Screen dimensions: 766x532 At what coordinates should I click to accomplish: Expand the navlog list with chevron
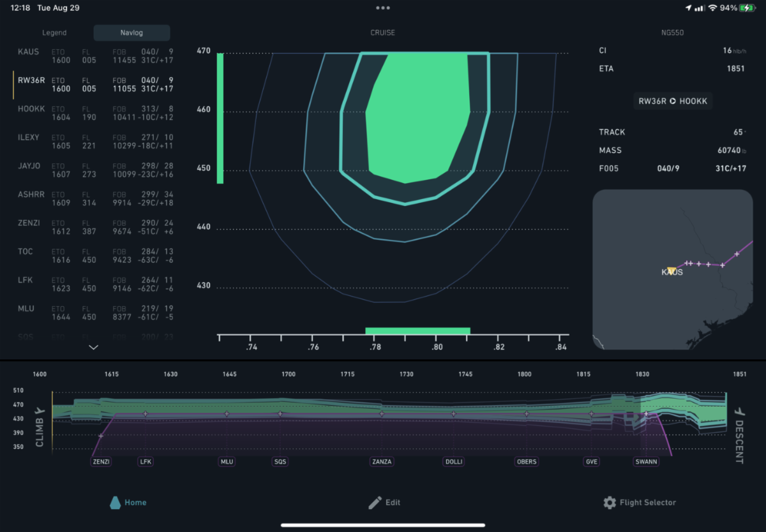[x=94, y=347]
